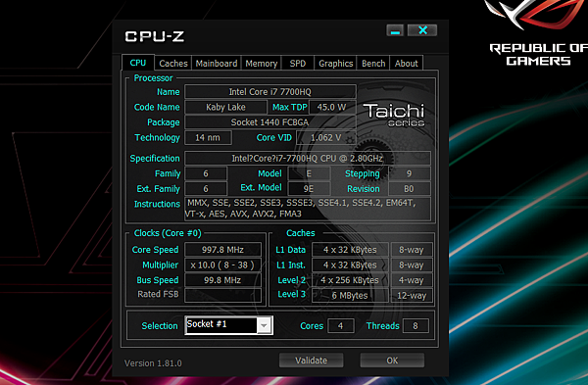Click the Specification field with 2.80GHz
This screenshot has height=385, width=588.
click(308, 158)
